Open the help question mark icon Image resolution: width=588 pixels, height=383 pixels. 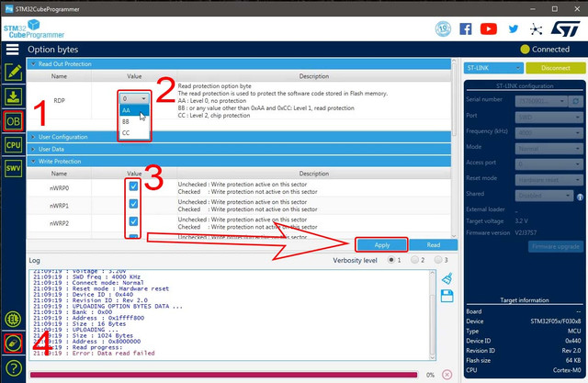coord(14,368)
